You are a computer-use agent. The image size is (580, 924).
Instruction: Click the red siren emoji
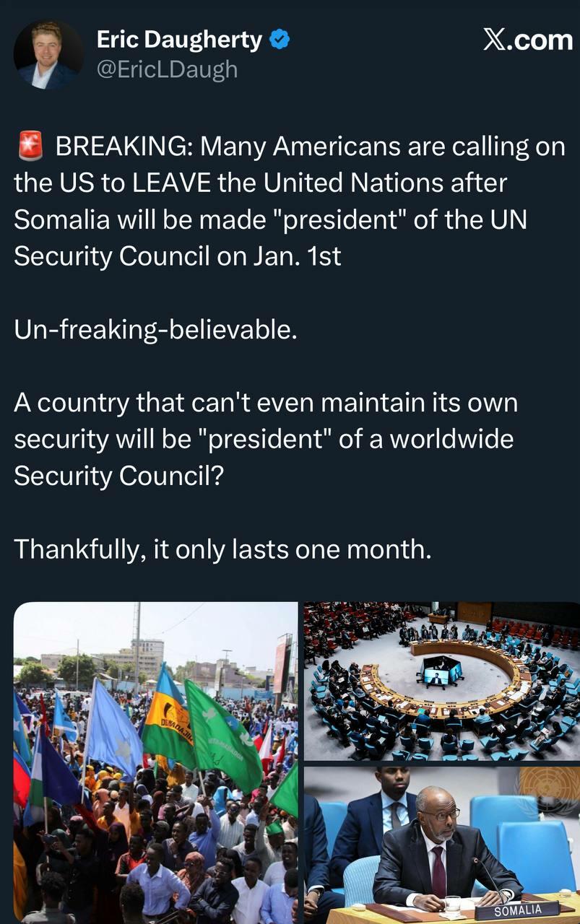click(x=30, y=147)
